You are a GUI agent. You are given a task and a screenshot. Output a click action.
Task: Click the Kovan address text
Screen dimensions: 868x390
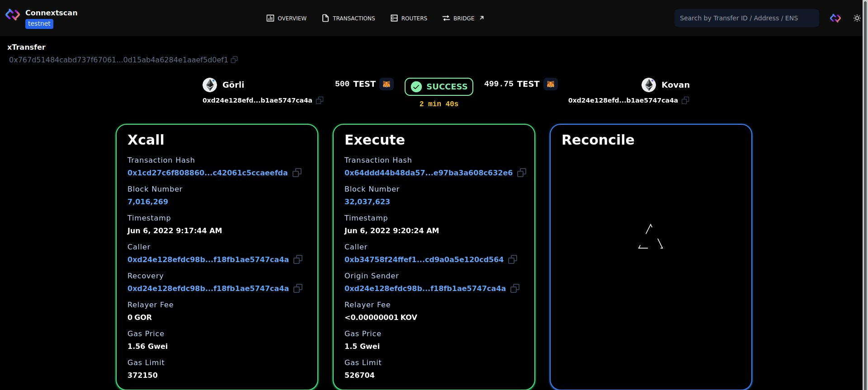(x=623, y=100)
